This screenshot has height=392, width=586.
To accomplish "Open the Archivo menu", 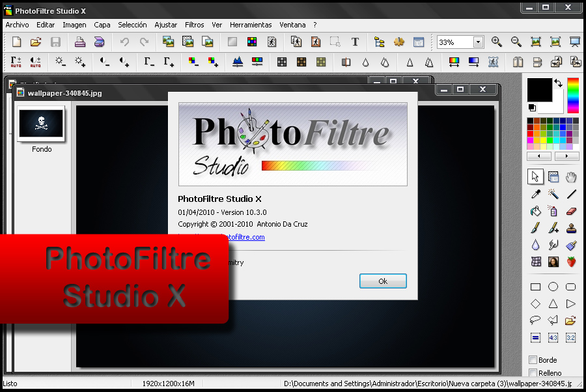I will 17,25.
